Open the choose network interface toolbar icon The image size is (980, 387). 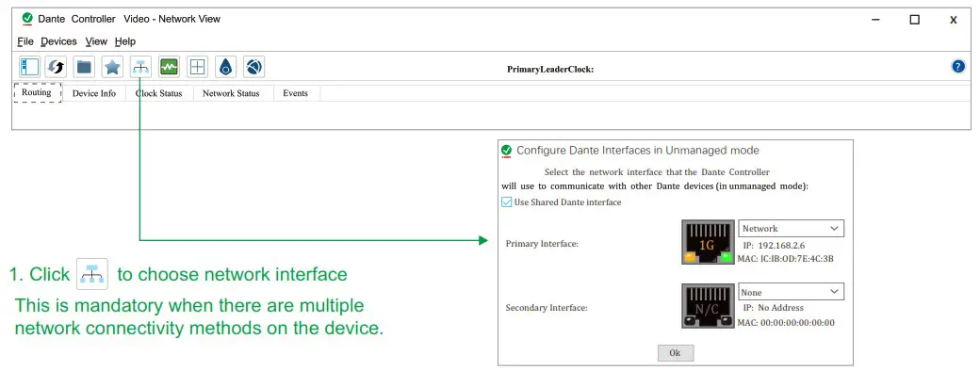pyautogui.click(x=140, y=66)
